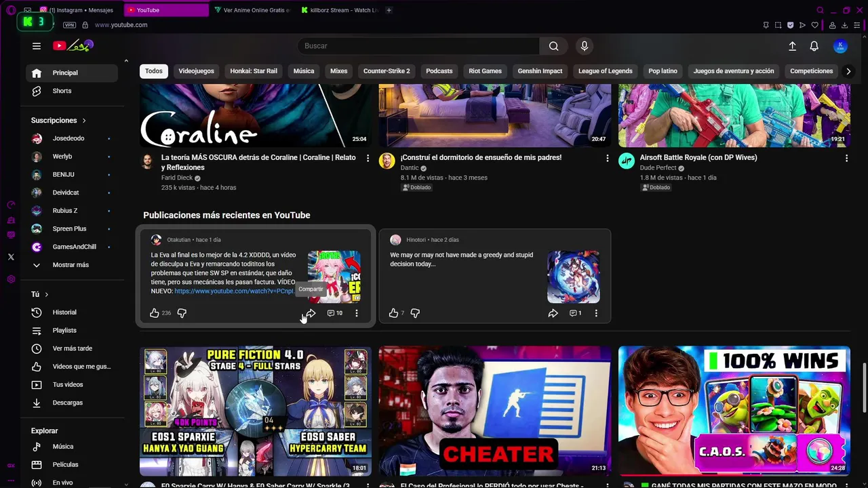868x488 pixels.
Task: Go to Principal in sidebar
Action: point(71,73)
